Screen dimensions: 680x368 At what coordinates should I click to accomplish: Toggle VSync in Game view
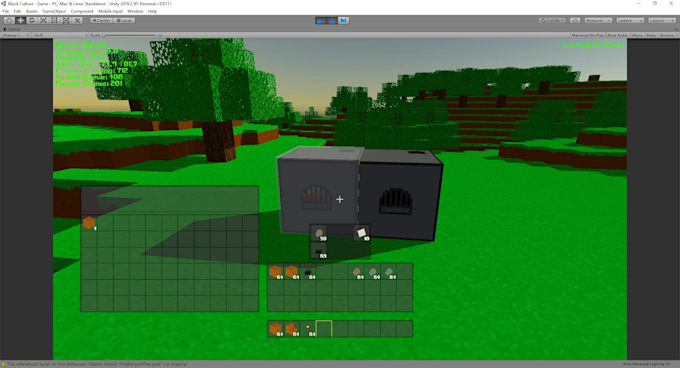click(x=637, y=35)
